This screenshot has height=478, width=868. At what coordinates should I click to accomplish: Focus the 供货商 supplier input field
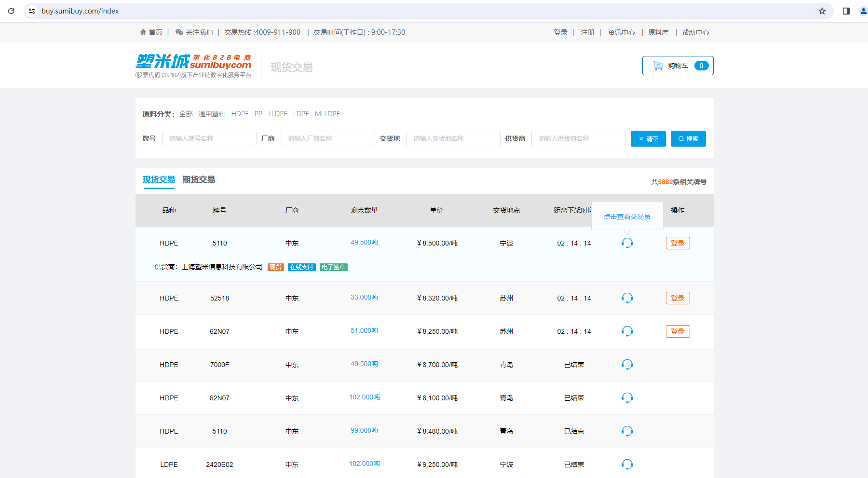(x=579, y=138)
